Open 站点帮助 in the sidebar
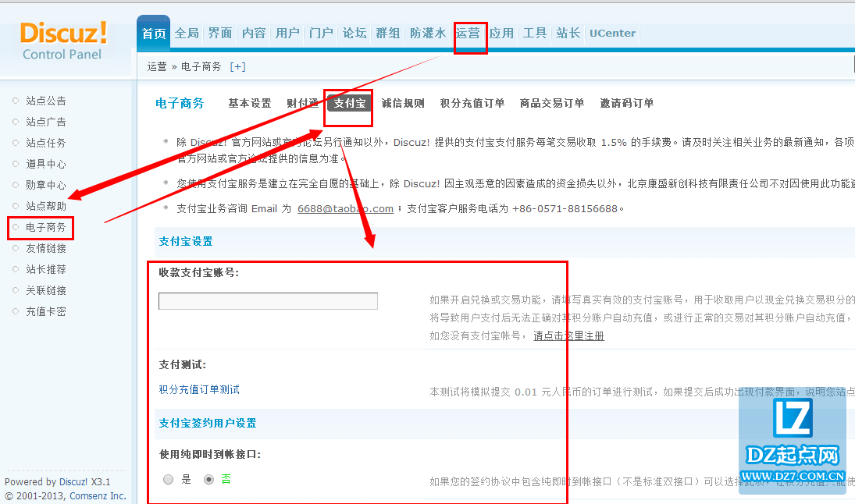Screen dimensions: 855x504 point(46,206)
